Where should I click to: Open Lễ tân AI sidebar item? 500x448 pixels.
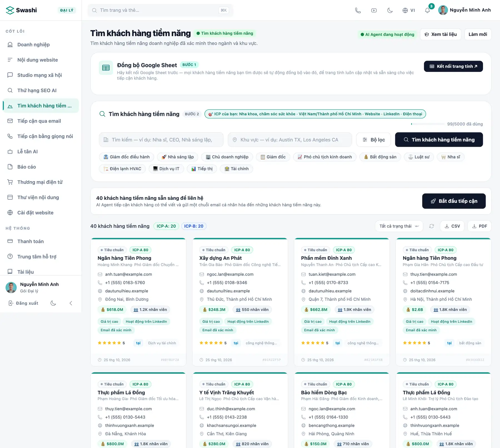click(41, 151)
